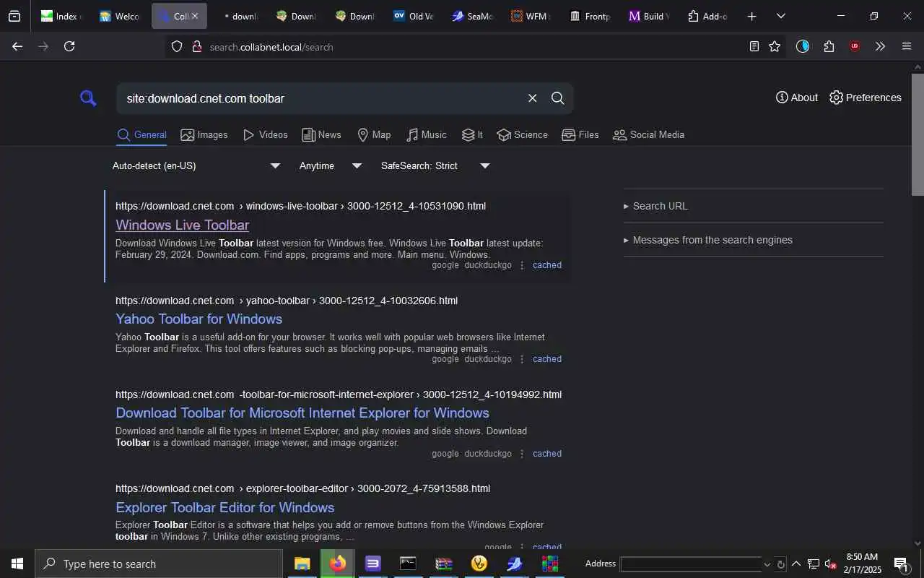Open notification center icon
This screenshot has width=924, height=578.
901,564
